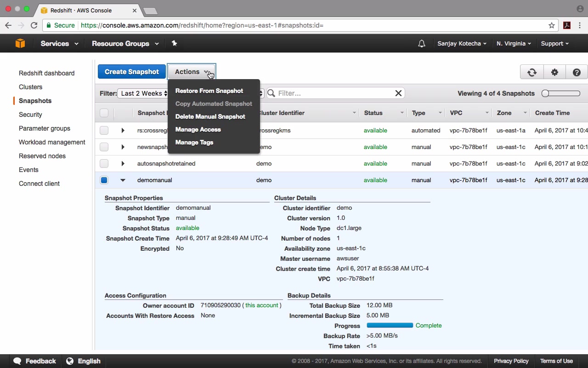The height and width of the screenshot is (368, 588).
Task: Open the Status column filter
Action: click(402, 113)
